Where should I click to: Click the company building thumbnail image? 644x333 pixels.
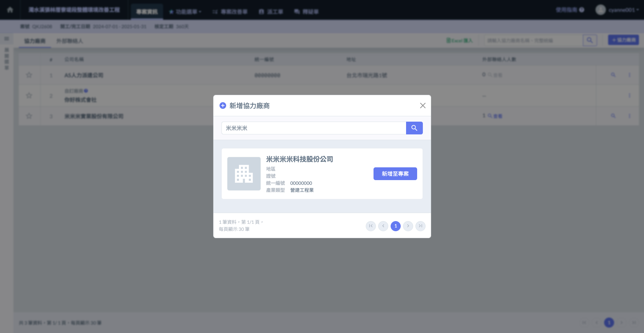pos(244,174)
